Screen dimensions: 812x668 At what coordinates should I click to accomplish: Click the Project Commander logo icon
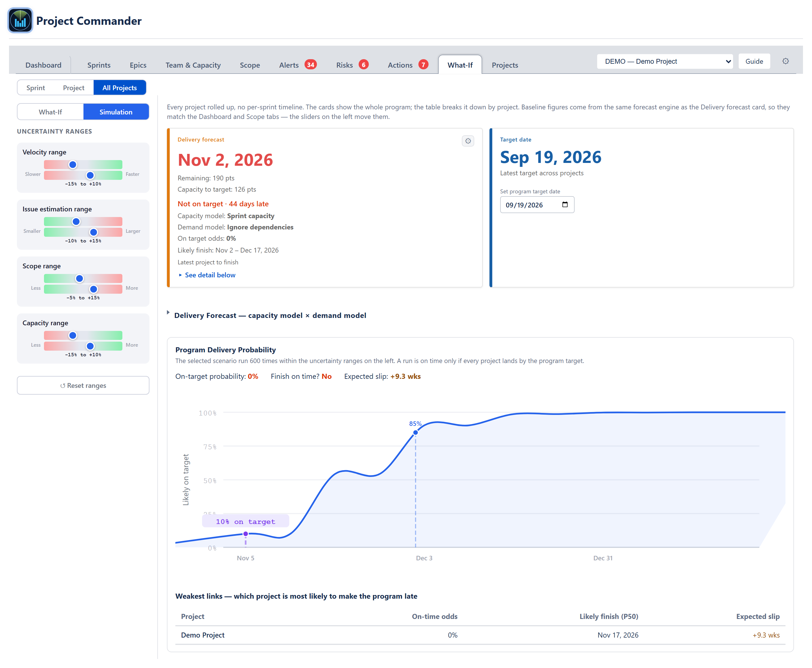[20, 20]
